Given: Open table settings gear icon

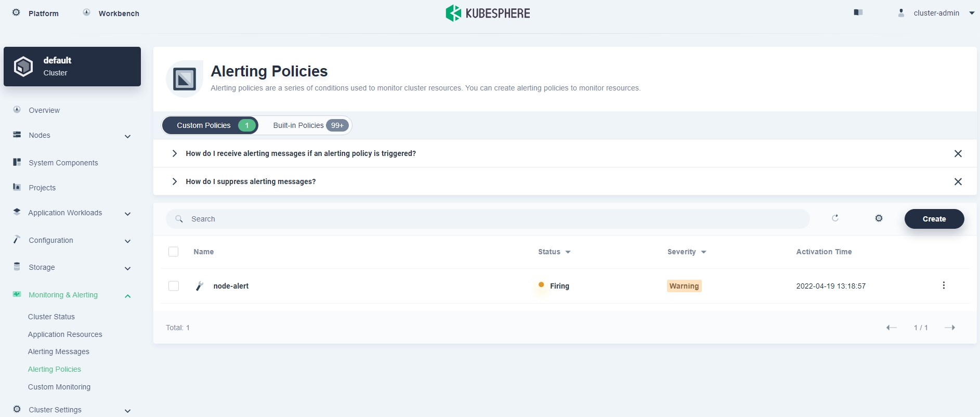Looking at the screenshot, I should click(879, 218).
